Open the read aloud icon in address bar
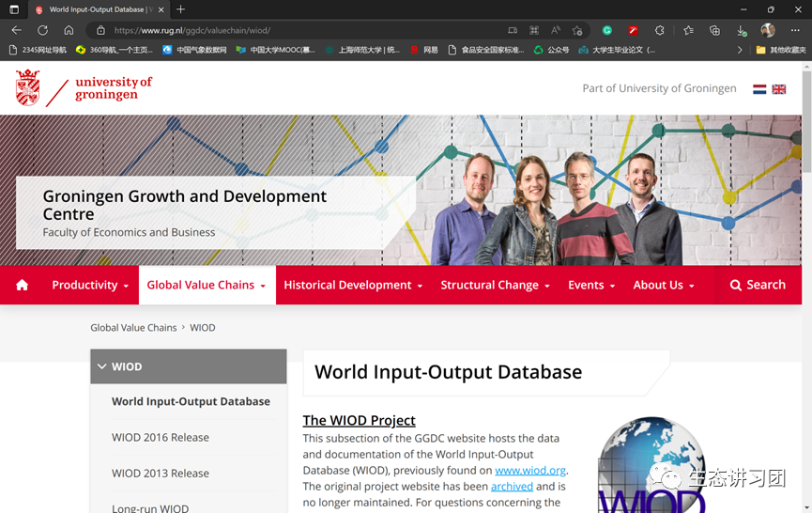This screenshot has width=812, height=513. coord(555,30)
